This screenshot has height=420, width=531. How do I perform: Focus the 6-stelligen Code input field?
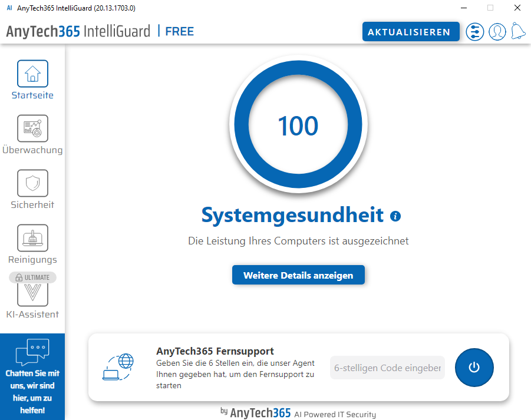tap(387, 368)
